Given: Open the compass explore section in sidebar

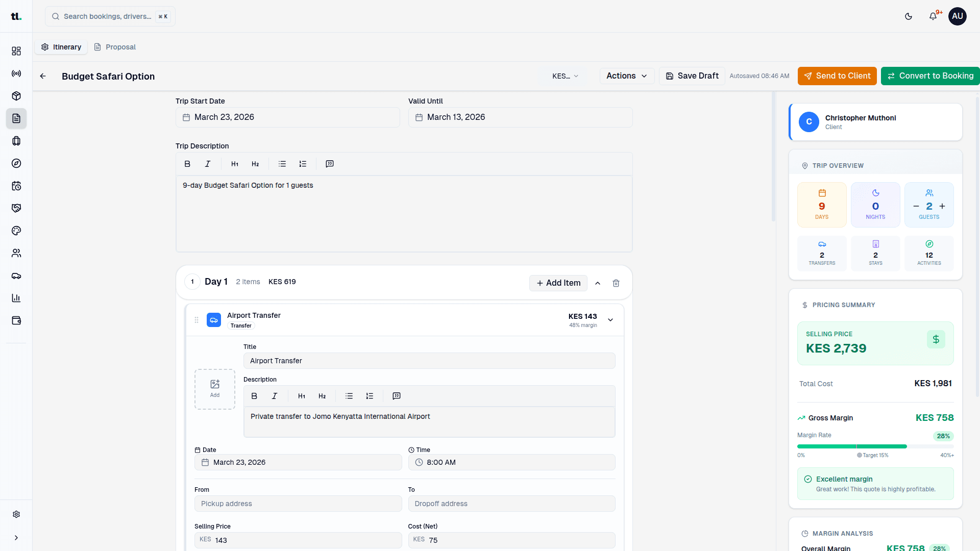Looking at the screenshot, I should tap(16, 163).
